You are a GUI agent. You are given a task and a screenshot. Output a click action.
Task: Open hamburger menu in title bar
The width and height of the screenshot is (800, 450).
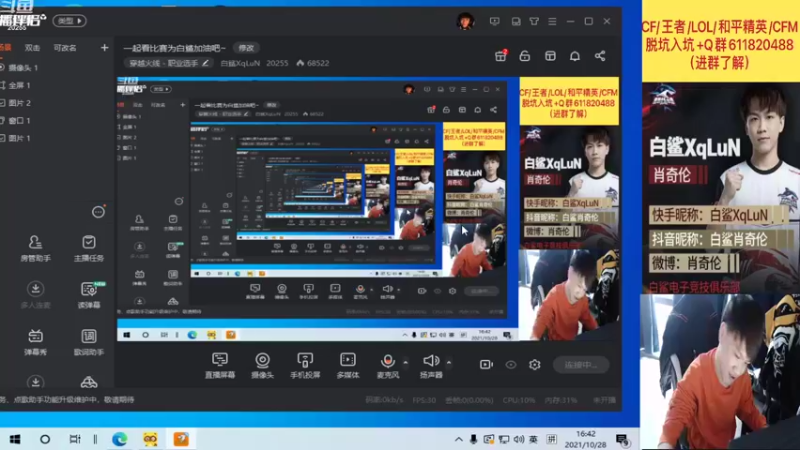pyautogui.click(x=552, y=21)
